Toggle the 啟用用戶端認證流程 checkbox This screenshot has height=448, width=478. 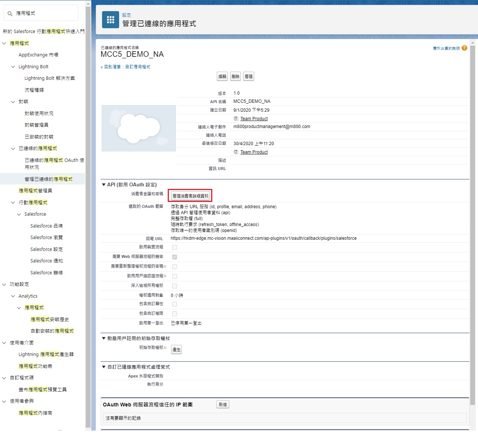[x=174, y=276]
